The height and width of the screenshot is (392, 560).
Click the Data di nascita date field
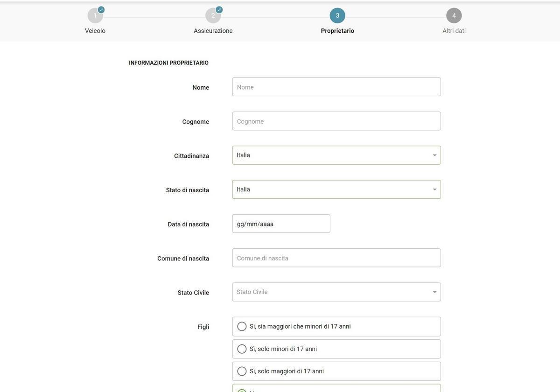point(281,224)
